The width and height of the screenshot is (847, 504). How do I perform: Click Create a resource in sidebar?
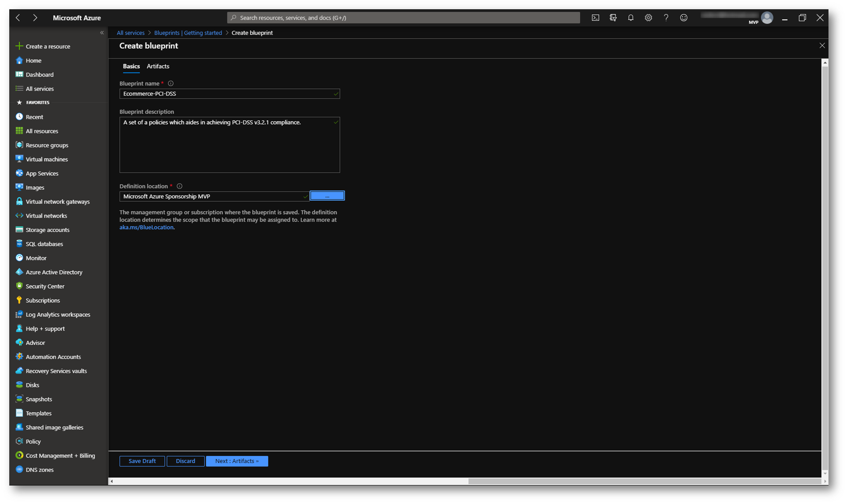[43, 46]
